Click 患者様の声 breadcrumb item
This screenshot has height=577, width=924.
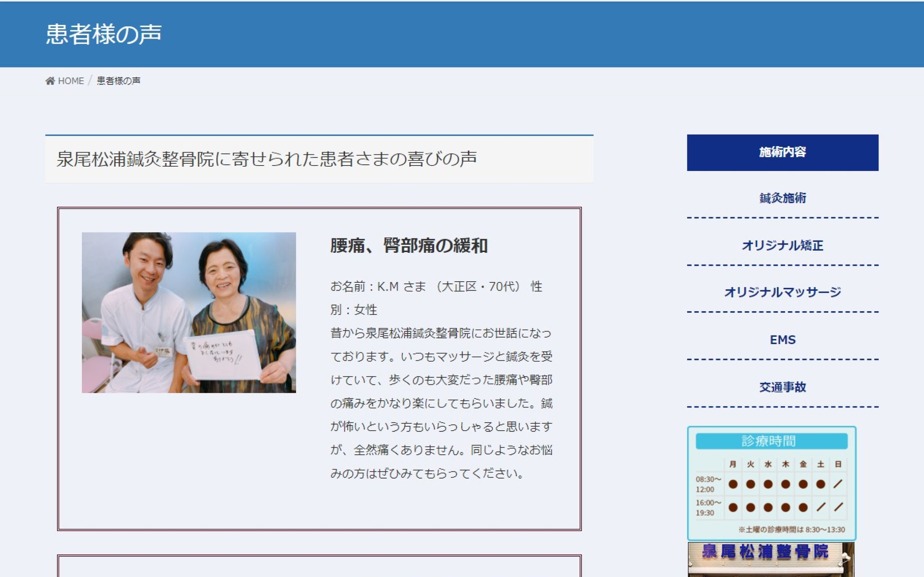(x=118, y=81)
